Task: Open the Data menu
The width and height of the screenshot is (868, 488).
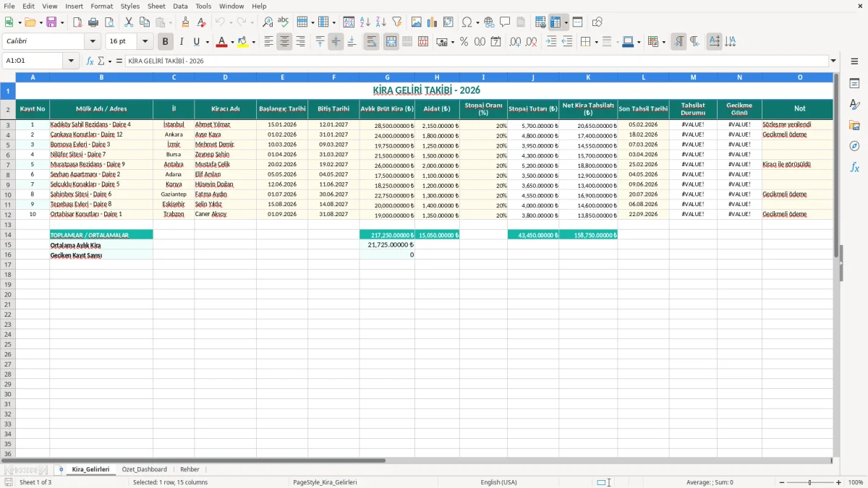Action: [180, 6]
